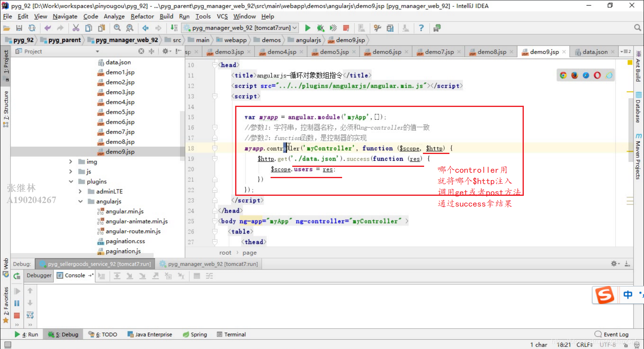This screenshot has height=349, width=644.
Task: Fold the function block at line 18
Action: click(215, 148)
